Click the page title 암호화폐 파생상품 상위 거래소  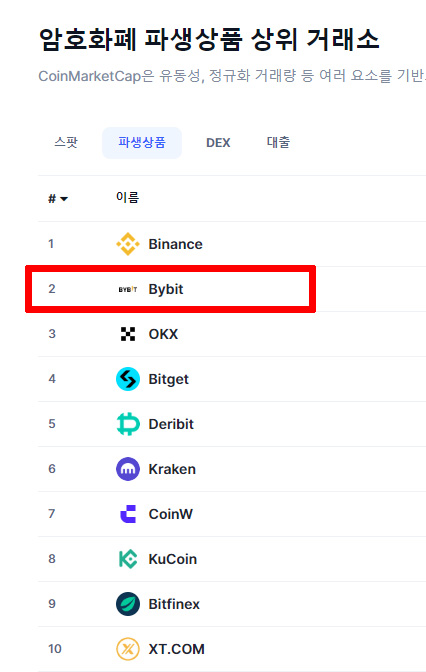click(x=209, y=39)
